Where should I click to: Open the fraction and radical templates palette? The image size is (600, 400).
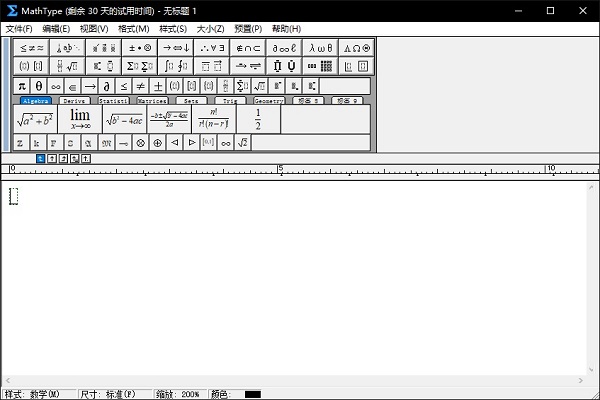68,66
